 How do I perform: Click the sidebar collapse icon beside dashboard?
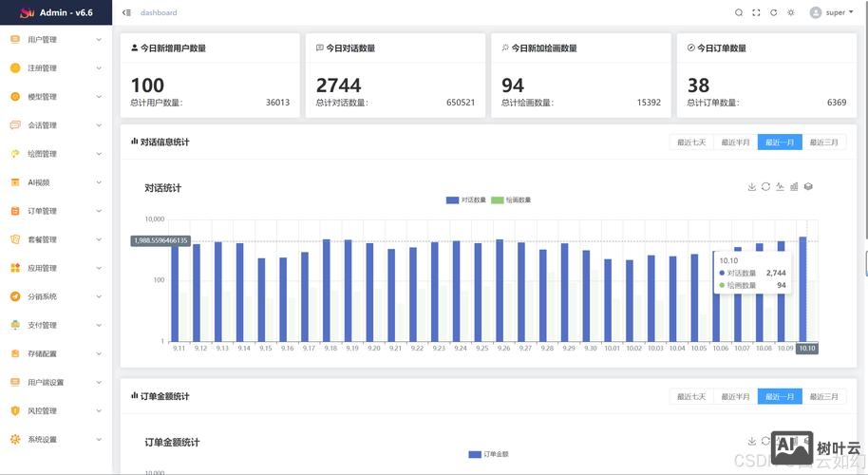[x=127, y=12]
